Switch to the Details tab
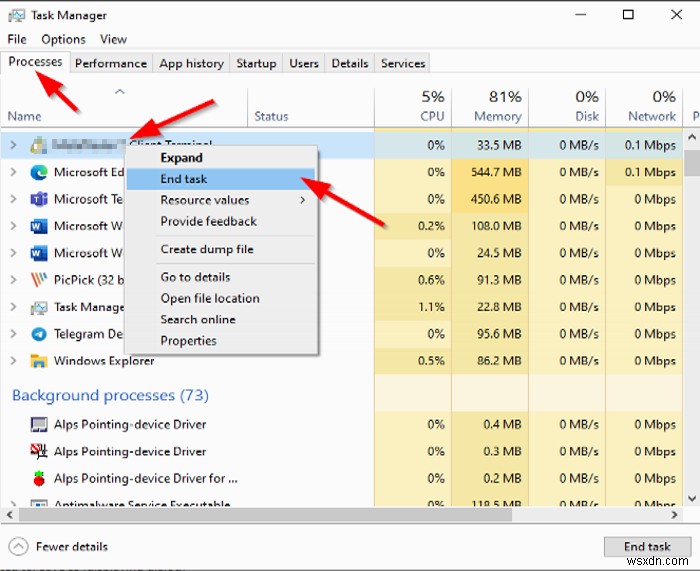This screenshot has height=571, width=700. (350, 63)
